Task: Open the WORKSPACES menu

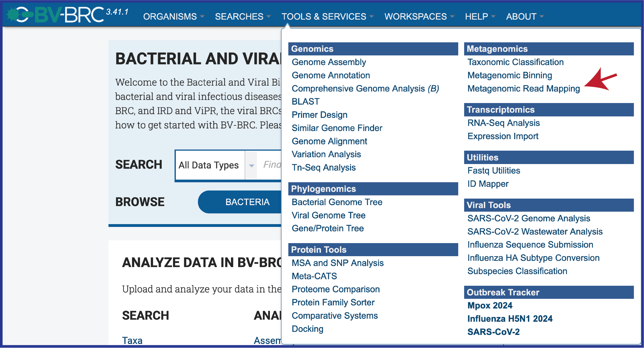Action: [419, 16]
